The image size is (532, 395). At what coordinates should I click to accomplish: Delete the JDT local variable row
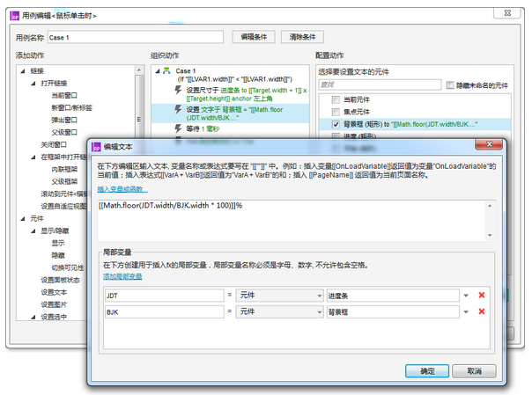point(481,295)
